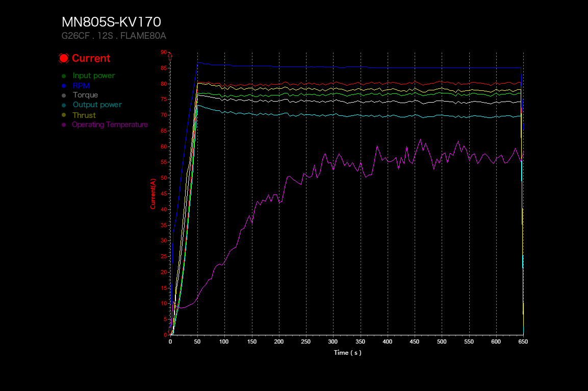The width and height of the screenshot is (588, 391).
Task: Click the 70 tick on current axis
Action: tap(164, 115)
